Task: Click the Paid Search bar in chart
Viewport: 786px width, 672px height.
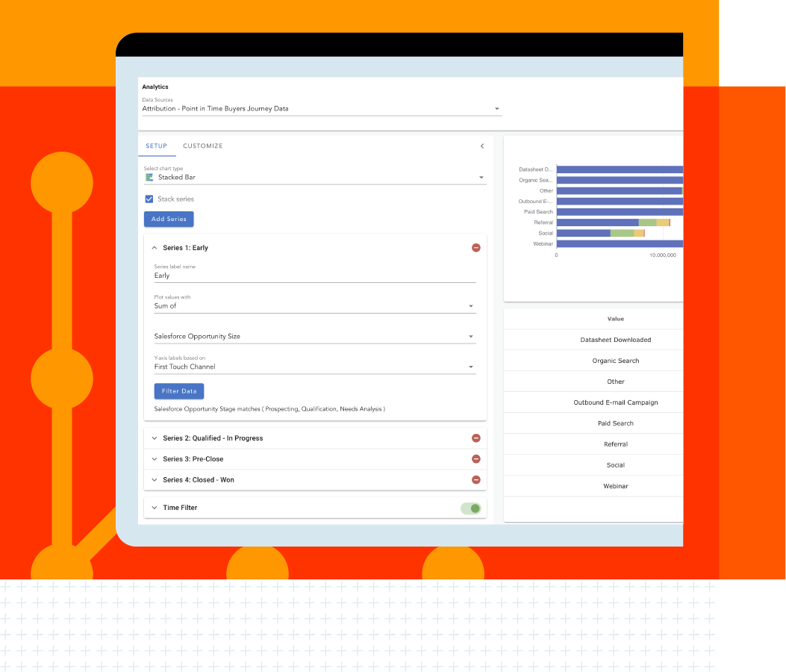Action: (x=620, y=212)
